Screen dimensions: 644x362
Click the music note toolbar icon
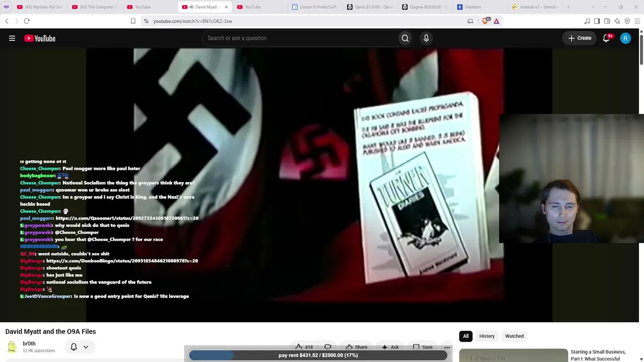[x=587, y=21]
